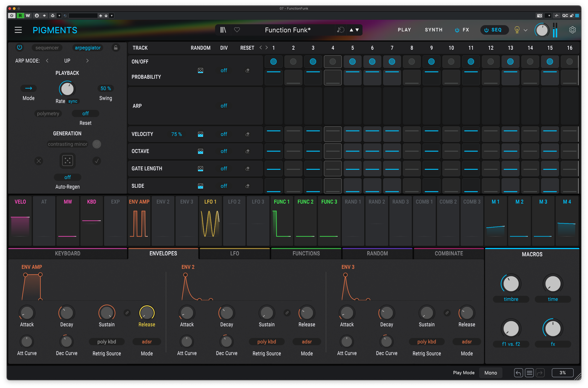588x388 pixels.
Task: Open ENV 2 Retrig Source poly kbd menu
Action: [266, 342]
